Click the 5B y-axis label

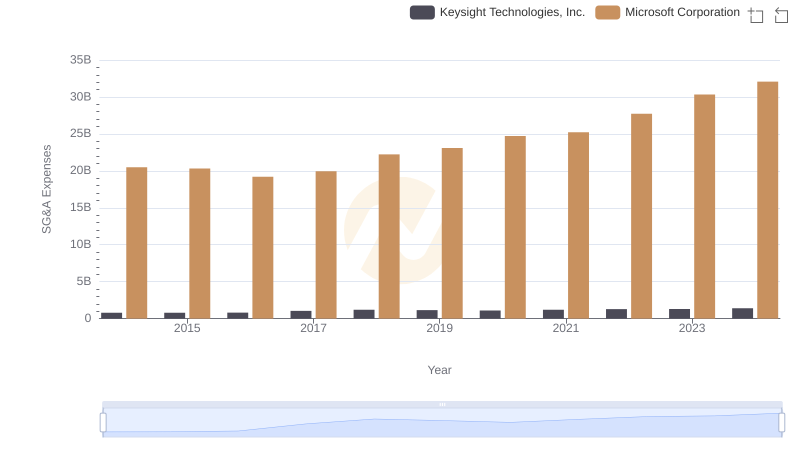point(84,281)
